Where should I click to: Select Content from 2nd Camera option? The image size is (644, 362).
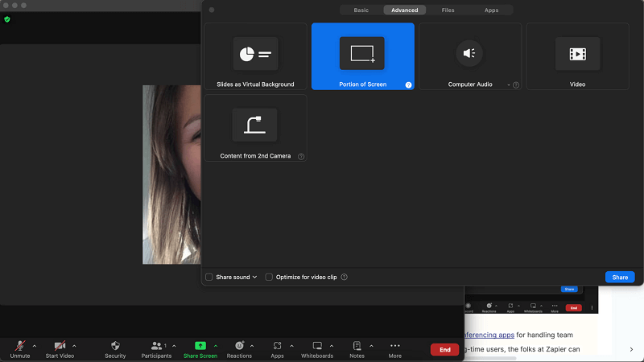pos(255,128)
